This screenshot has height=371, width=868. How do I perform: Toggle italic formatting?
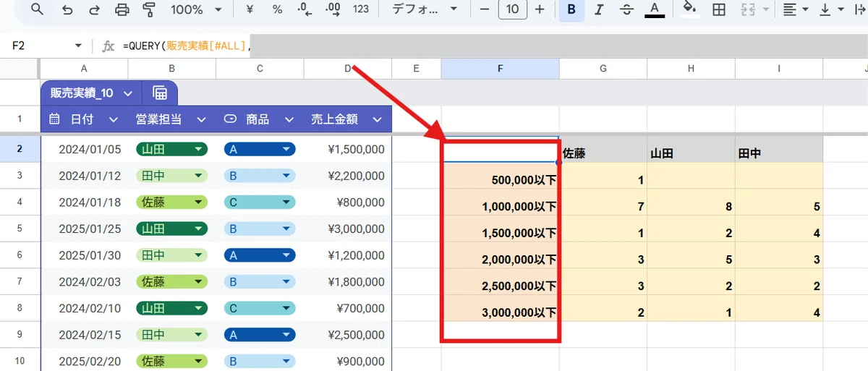598,9
